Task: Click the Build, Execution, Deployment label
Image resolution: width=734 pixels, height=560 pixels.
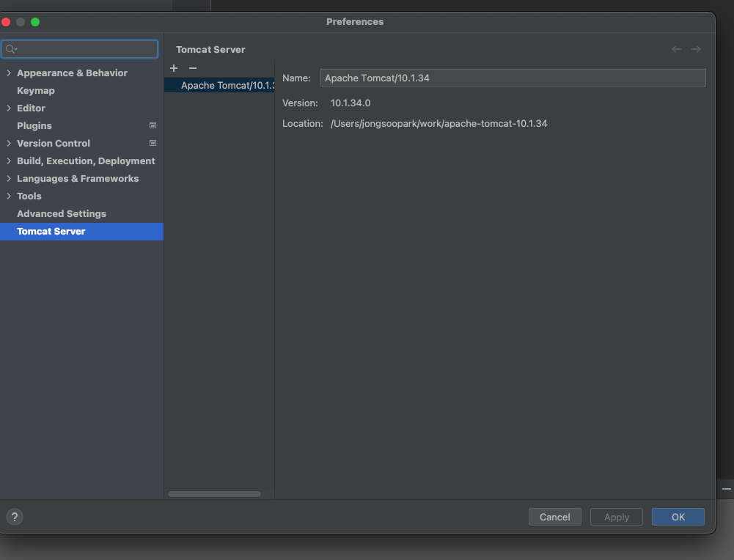Action: (x=86, y=161)
